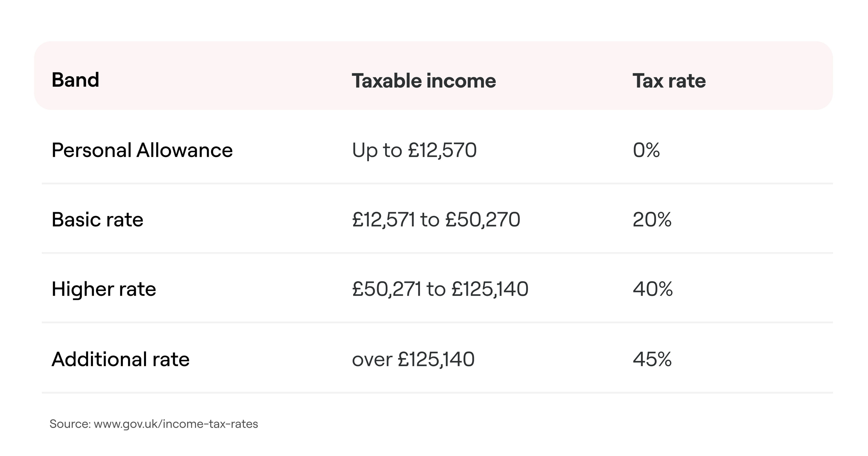Click the Tax rate column header
Image resolution: width=868 pixels, height=456 pixels.
coord(669,81)
